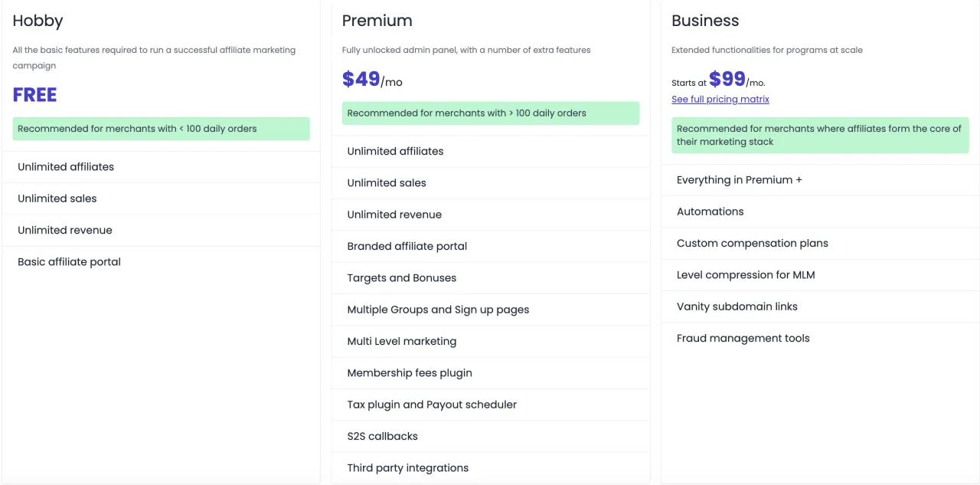Select Third party integrations row
Image resolution: width=980 pixels, height=485 pixels.
tap(491, 468)
